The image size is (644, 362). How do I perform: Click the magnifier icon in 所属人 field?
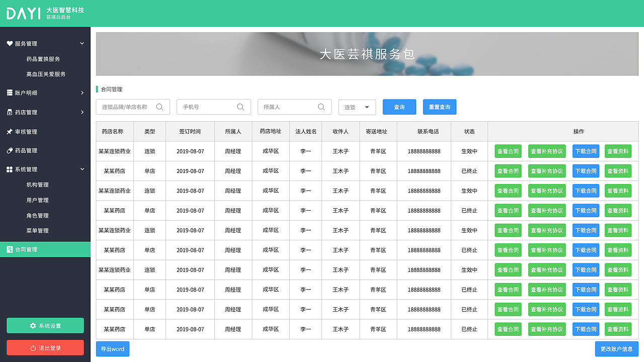[321, 107]
